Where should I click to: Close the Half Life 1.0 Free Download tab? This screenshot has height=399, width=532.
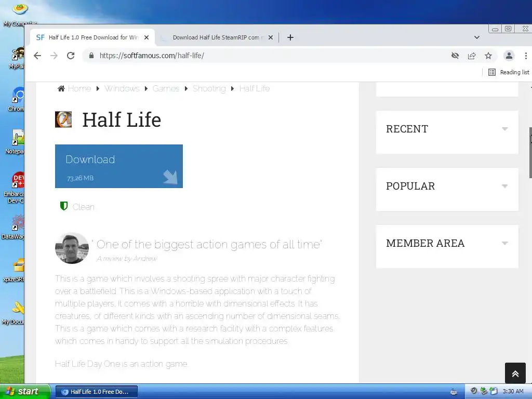click(147, 37)
